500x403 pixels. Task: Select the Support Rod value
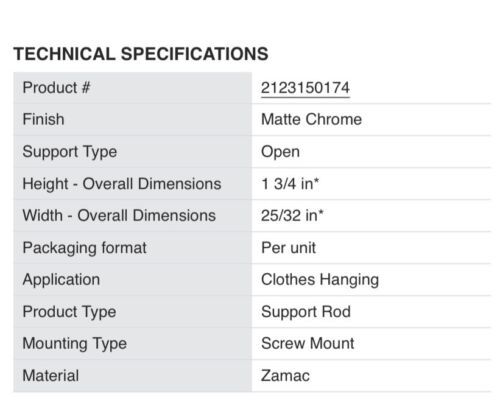(306, 312)
